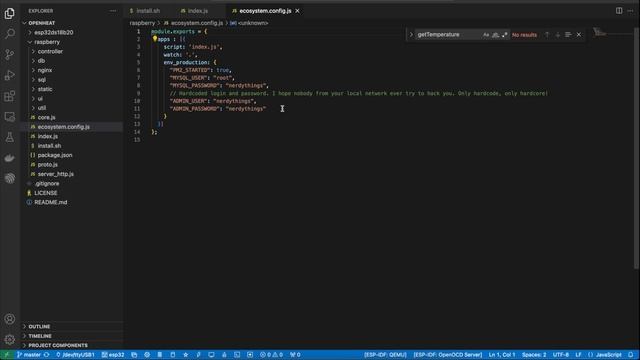The width and height of the screenshot is (640, 360).
Task: Open the Accounts menu
Action: (x=9, y=319)
